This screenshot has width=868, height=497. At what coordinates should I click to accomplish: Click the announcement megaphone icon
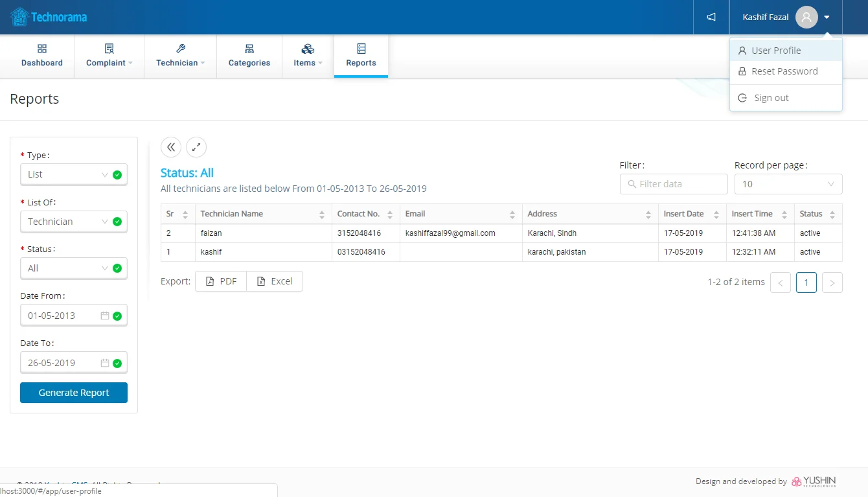coord(711,17)
